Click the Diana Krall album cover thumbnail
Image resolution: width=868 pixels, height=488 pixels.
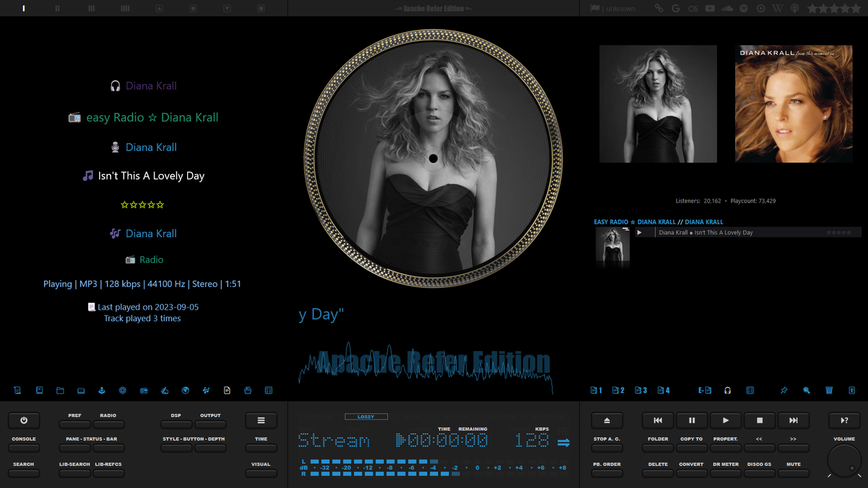[x=793, y=104]
